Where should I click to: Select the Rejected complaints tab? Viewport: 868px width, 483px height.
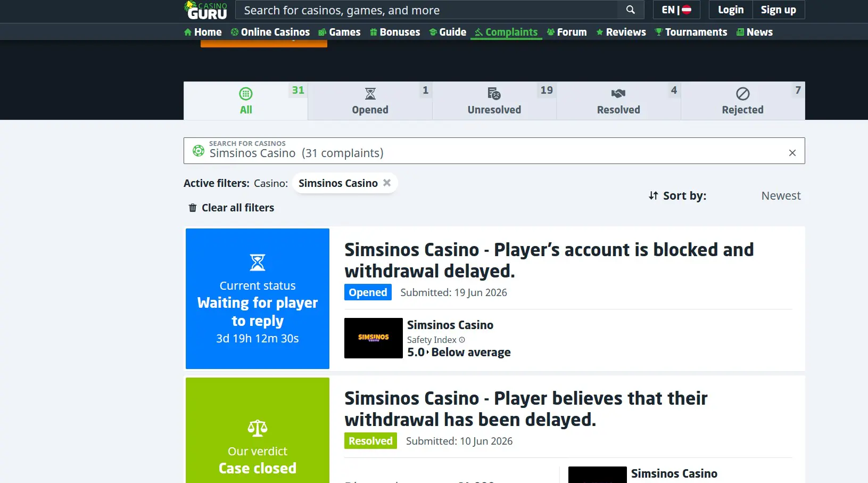pos(743,101)
